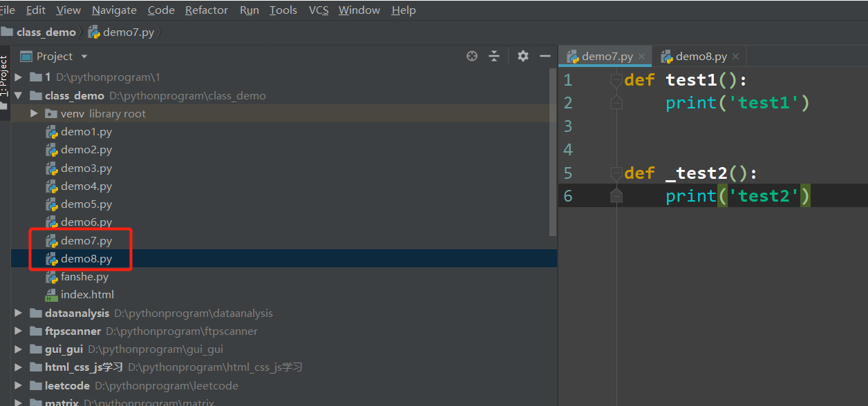Viewport: 868px width, 406px height.
Task: Click the Python file icon of demo3.py
Action: click(51, 168)
